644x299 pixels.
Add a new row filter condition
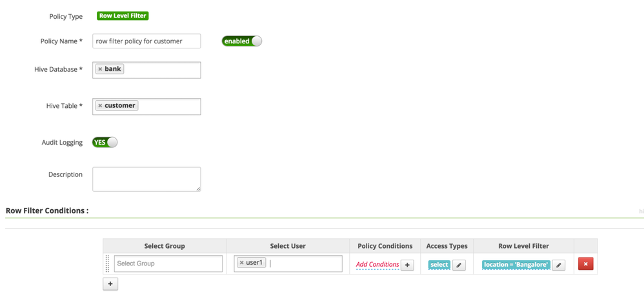click(110, 284)
